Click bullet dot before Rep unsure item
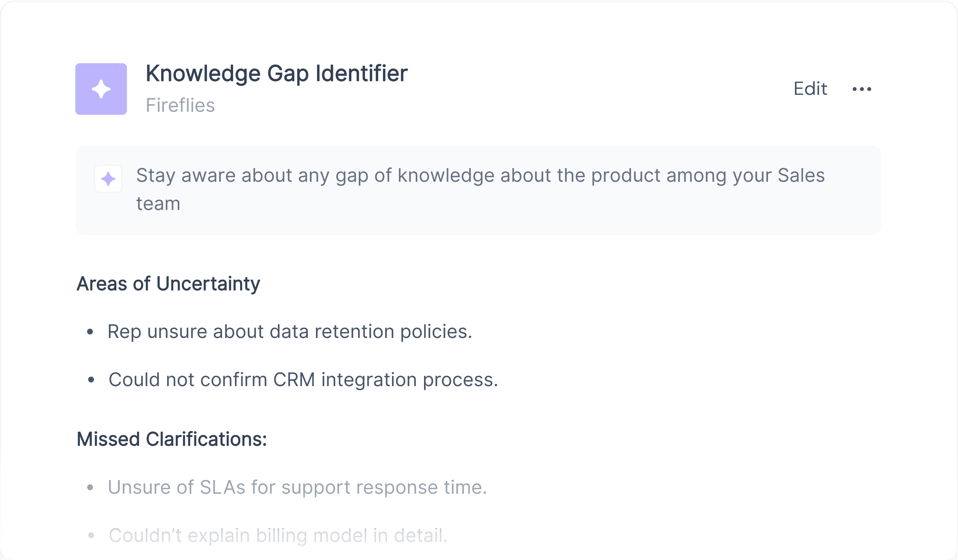Screen dimensions: 958x560 point(90,332)
